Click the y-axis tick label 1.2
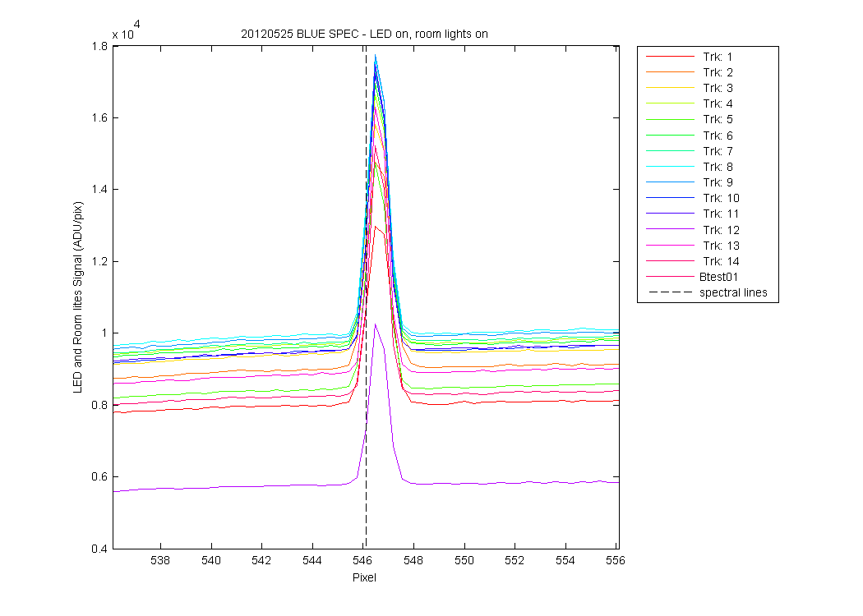 [100, 261]
